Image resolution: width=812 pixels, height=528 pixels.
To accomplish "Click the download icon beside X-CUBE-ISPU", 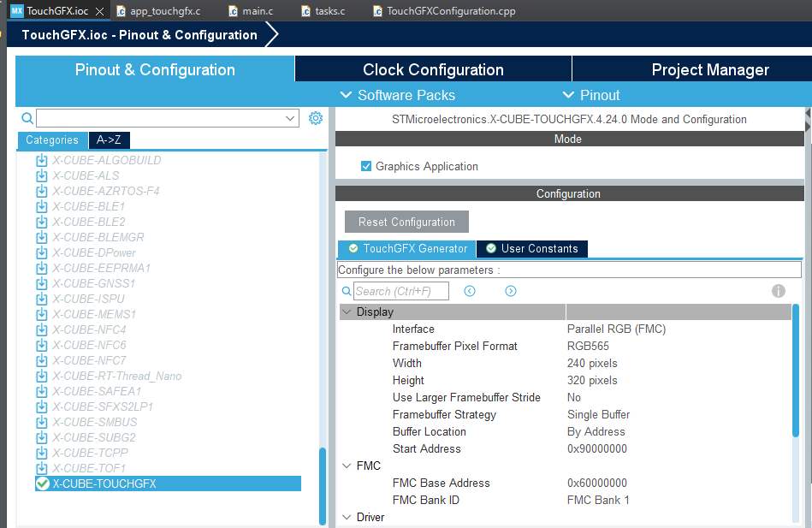I will (41, 299).
